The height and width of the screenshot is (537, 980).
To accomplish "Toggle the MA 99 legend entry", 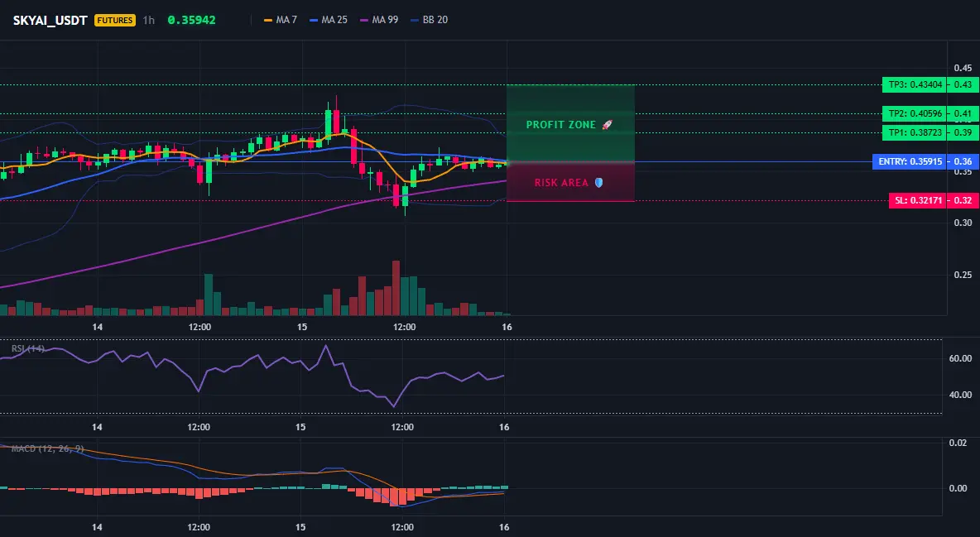I will pos(379,20).
